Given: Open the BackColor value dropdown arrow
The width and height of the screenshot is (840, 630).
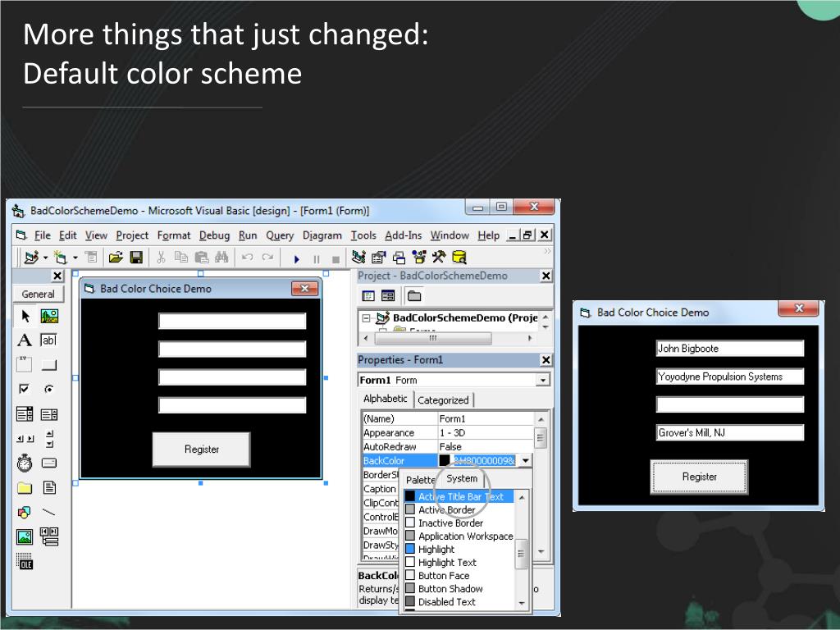Looking at the screenshot, I should tap(525, 461).
